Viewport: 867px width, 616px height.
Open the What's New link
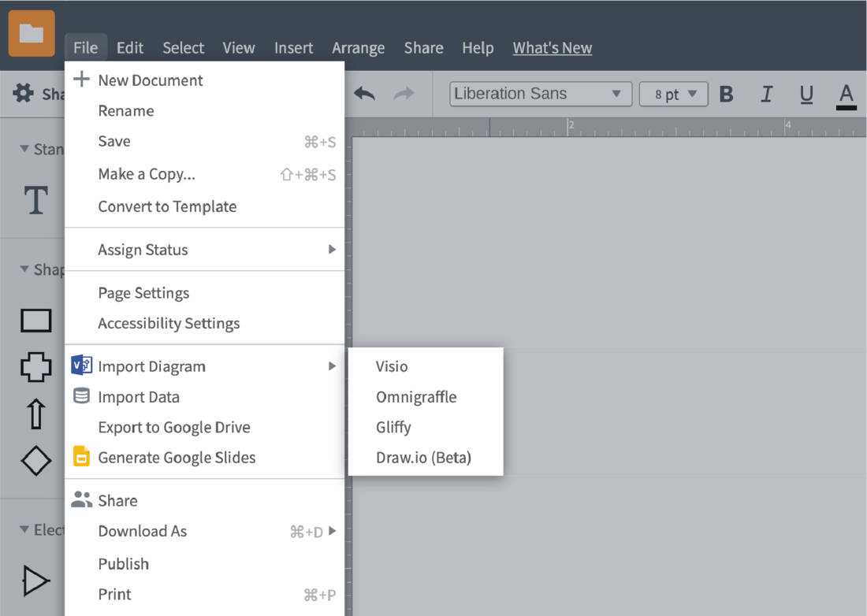[553, 48]
